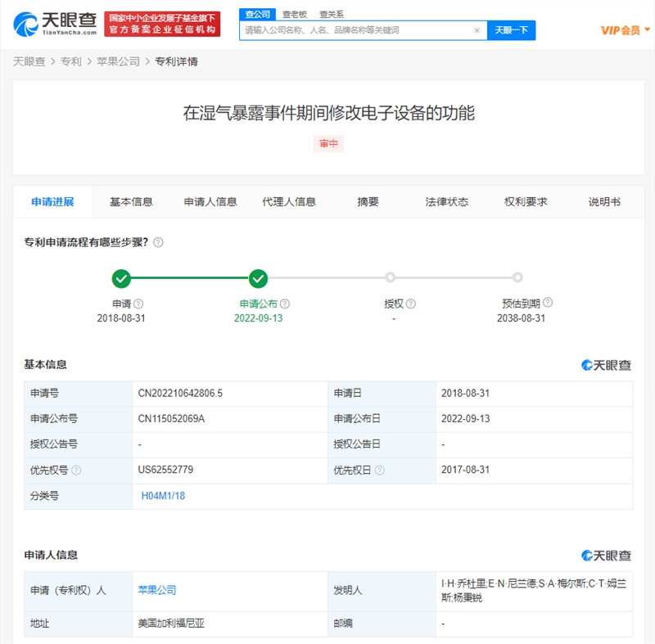Switch to the 基本信息 tab
This screenshot has height=644, width=655.
pyautogui.click(x=131, y=202)
